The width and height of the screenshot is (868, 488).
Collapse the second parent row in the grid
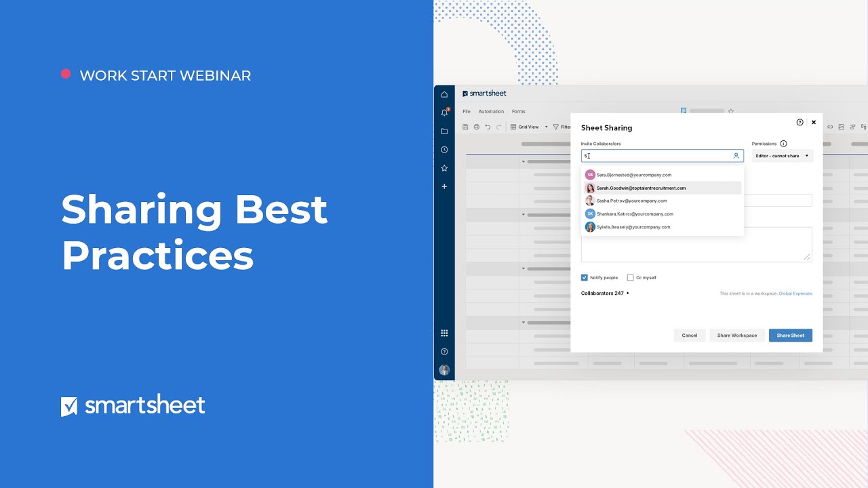point(524,214)
